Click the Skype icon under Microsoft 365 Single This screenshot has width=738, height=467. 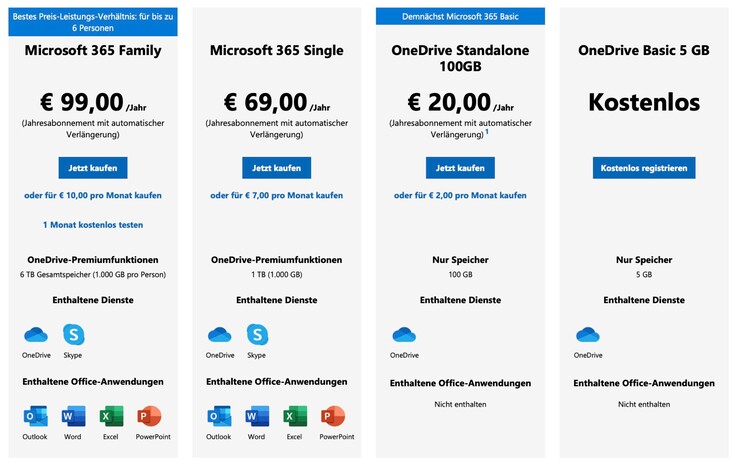click(x=257, y=334)
